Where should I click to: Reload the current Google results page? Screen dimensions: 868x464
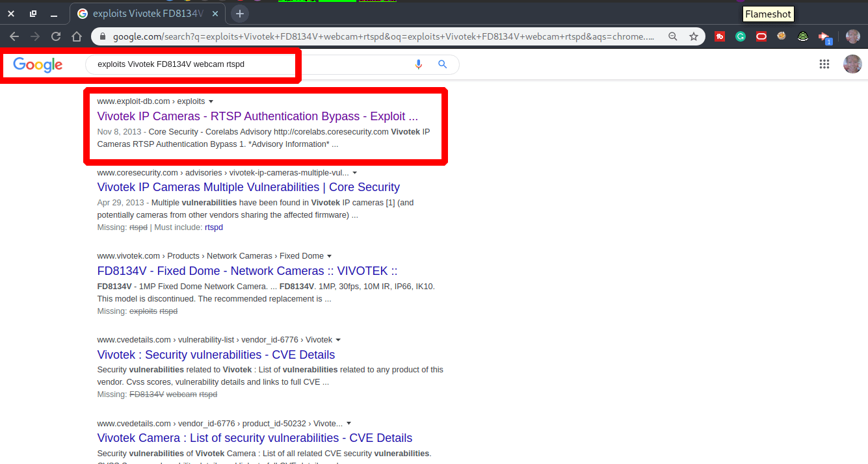tap(56, 37)
